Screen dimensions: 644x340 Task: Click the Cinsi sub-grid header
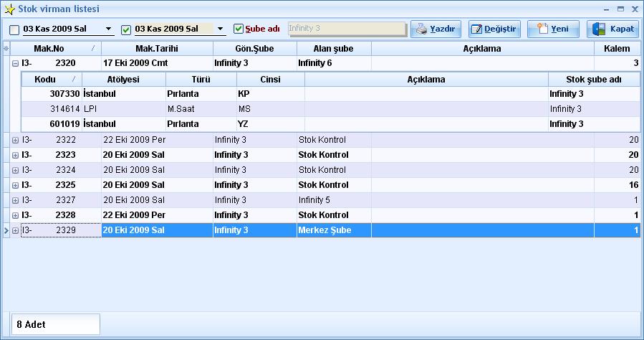click(x=270, y=80)
